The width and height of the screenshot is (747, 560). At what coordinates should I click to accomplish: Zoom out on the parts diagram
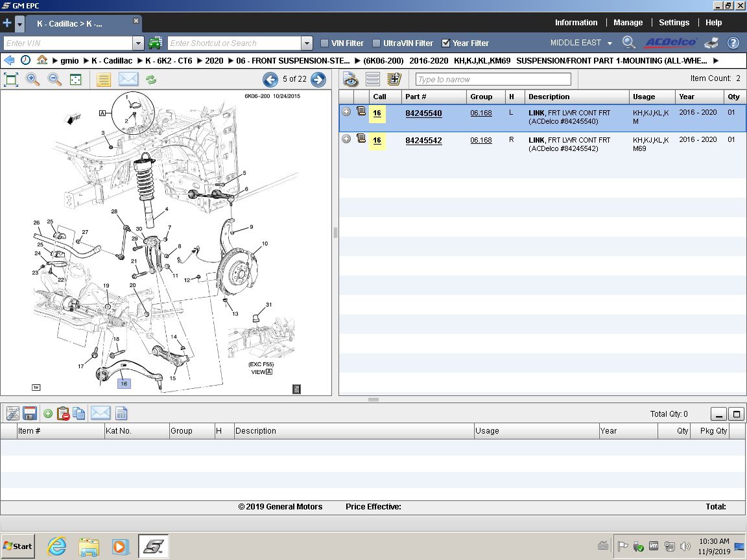[54, 80]
